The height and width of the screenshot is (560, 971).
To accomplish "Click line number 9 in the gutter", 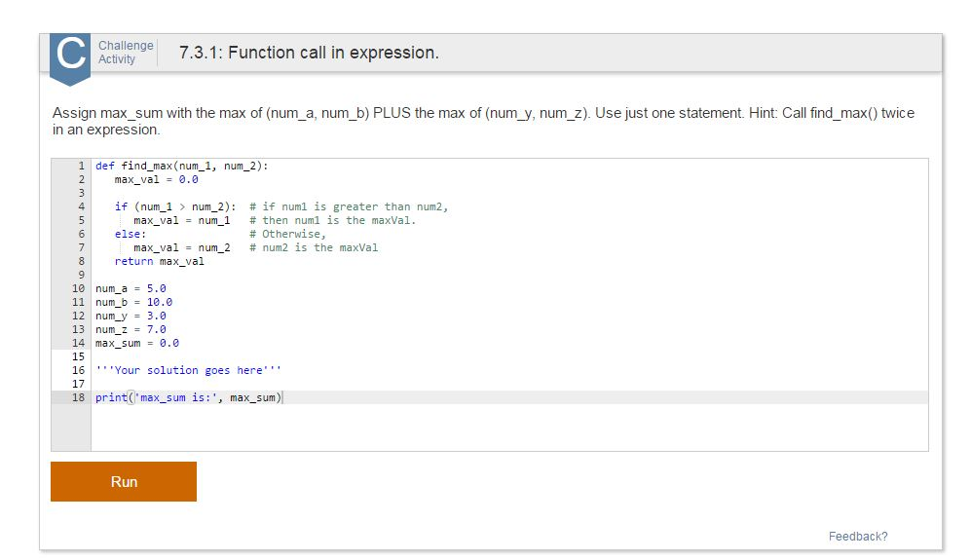I will click(x=81, y=275).
